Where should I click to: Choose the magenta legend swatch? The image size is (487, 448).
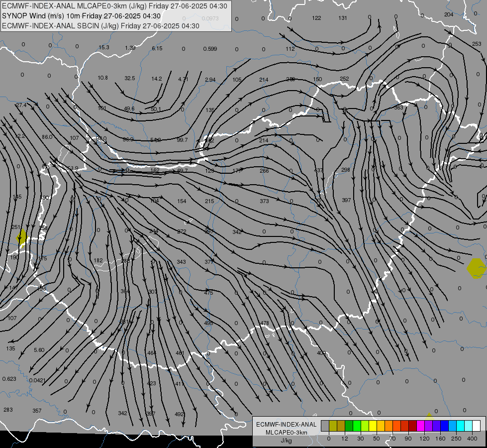(x=421, y=426)
